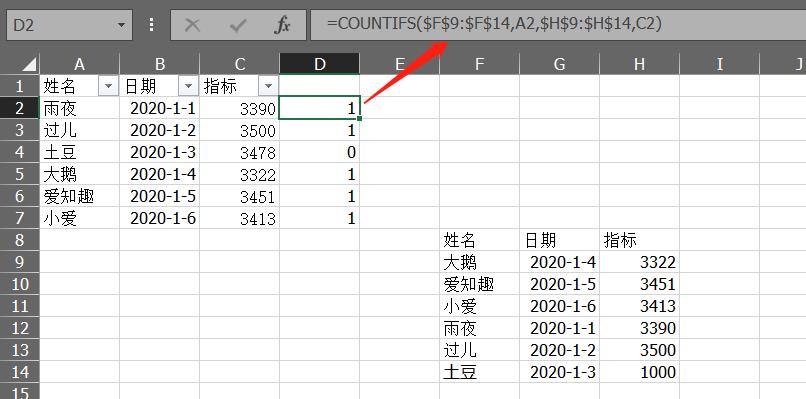The image size is (806, 399).
Task: Cancel formula entry with the X icon
Action: point(192,25)
